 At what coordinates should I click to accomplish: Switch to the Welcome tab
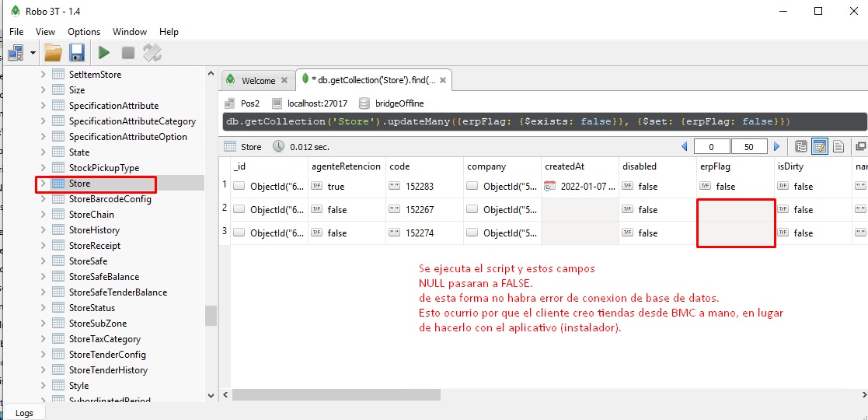point(257,80)
